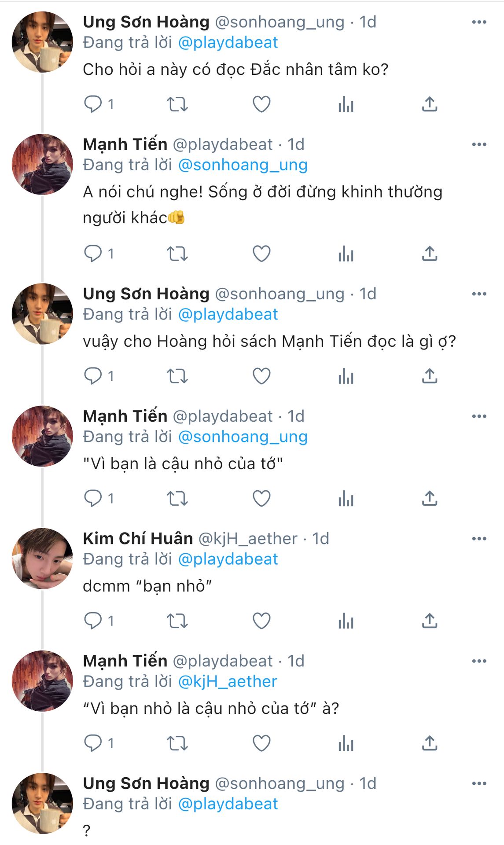The height and width of the screenshot is (845, 504).
Task: Go to Kim Chí Huân's profile name
Action: [138, 539]
